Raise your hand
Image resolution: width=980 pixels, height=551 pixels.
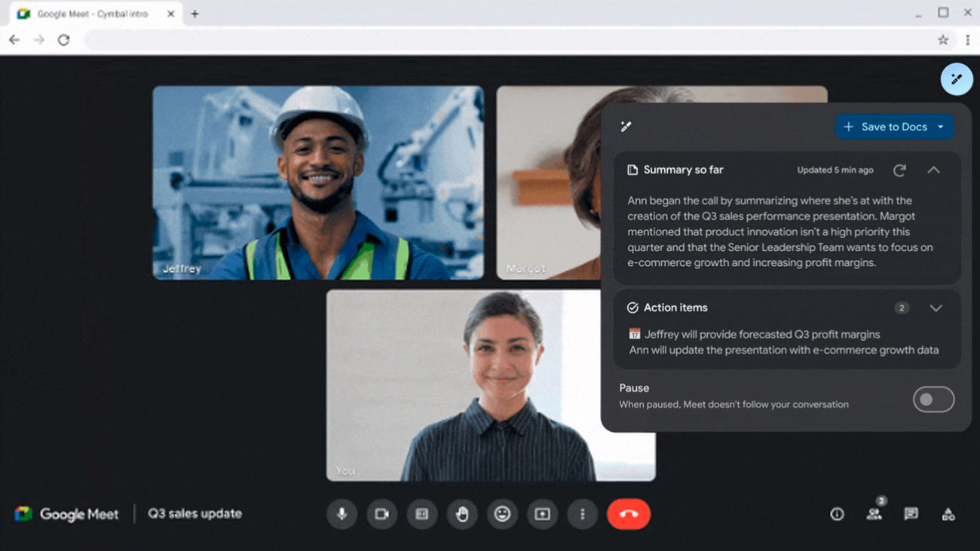(462, 514)
